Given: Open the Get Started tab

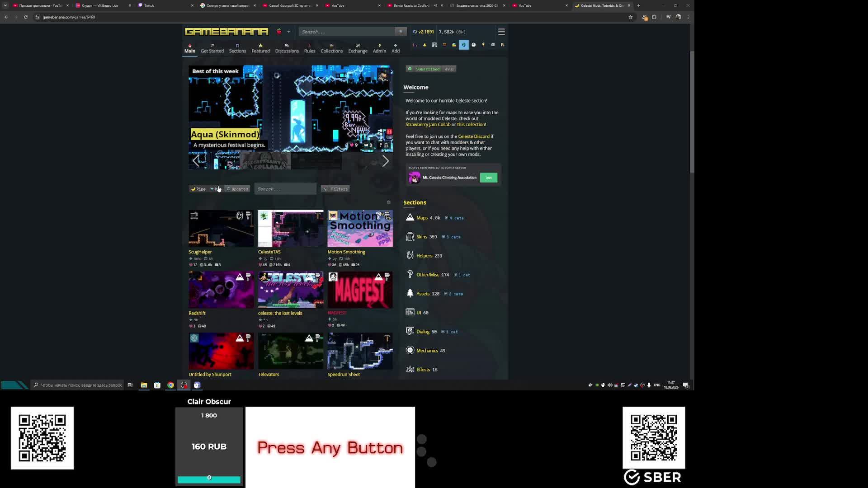Looking at the screenshot, I should pos(212,48).
